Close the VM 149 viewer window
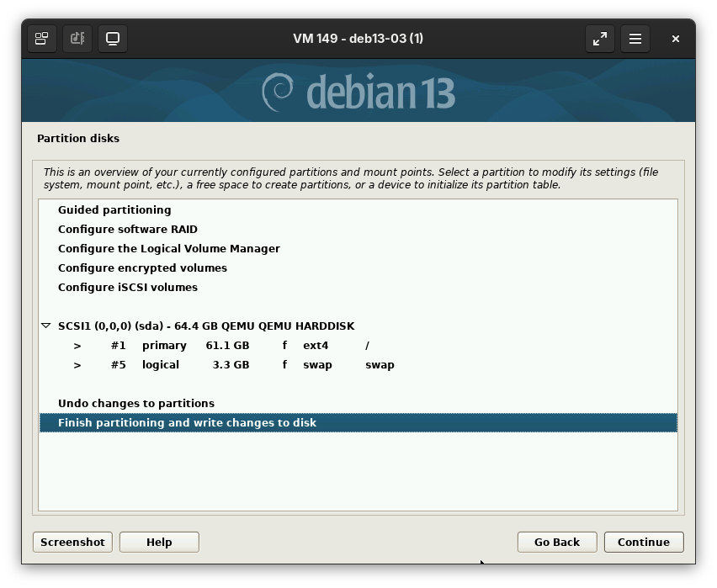This screenshot has width=717, height=588. [x=675, y=39]
